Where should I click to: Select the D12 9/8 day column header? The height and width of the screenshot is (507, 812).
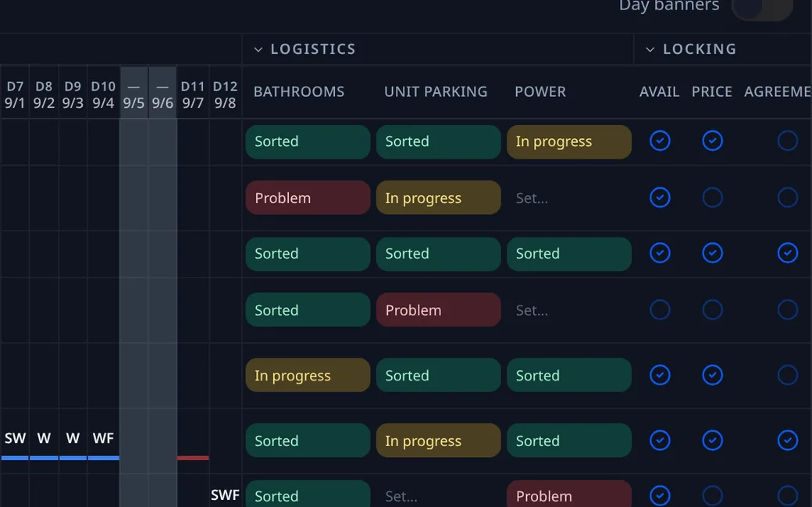pos(226,95)
